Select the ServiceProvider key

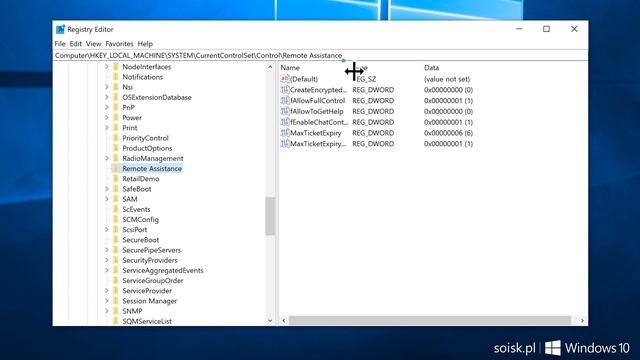point(147,291)
